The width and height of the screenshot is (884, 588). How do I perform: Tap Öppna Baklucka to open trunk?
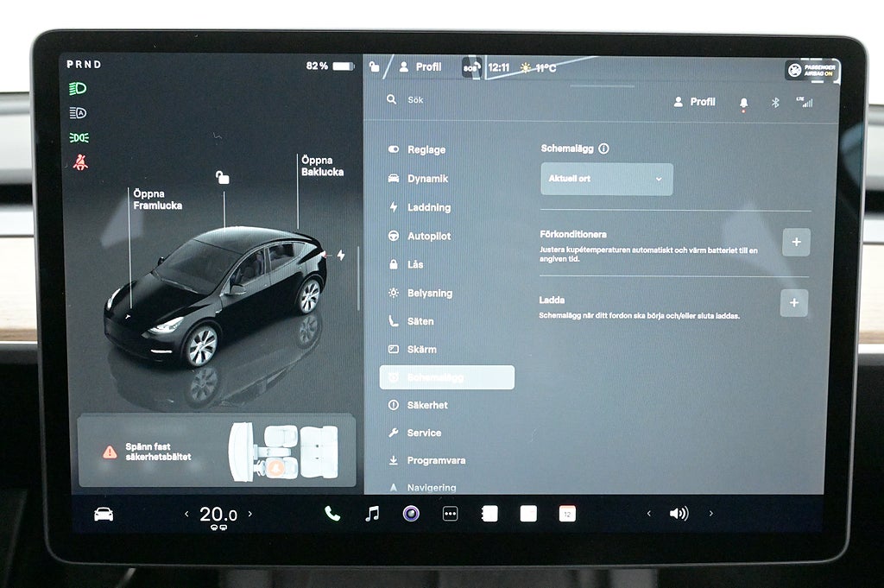(322, 166)
